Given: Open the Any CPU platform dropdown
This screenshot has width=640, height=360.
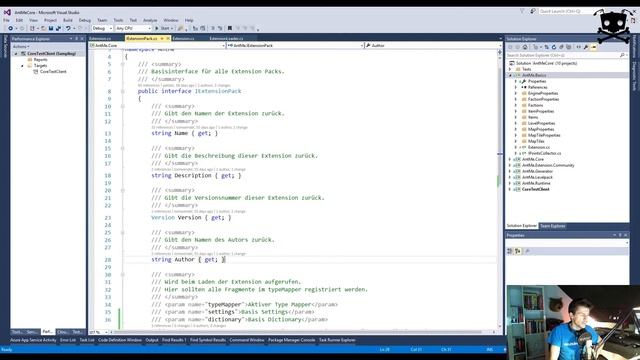Looking at the screenshot, I should point(133,28).
